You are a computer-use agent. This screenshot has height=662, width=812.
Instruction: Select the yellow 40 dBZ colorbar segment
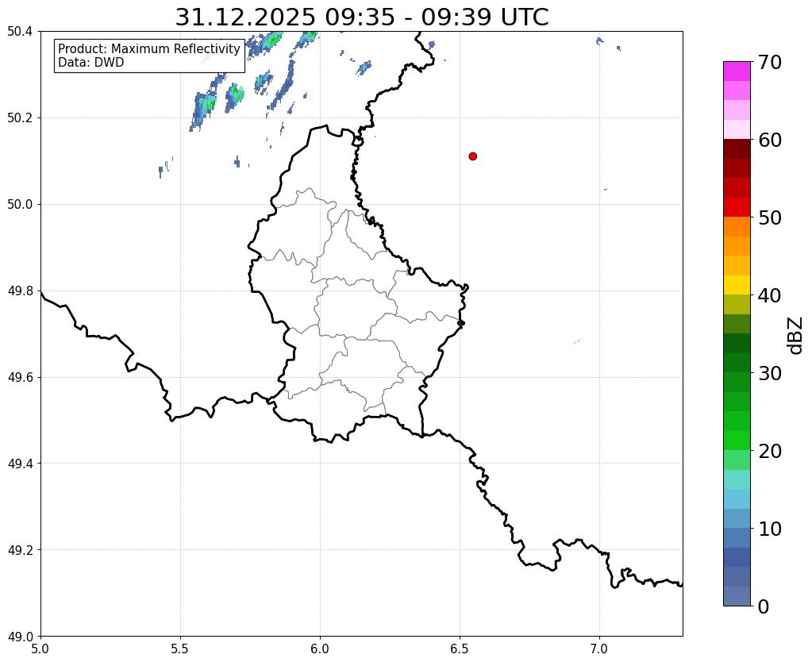point(737,285)
